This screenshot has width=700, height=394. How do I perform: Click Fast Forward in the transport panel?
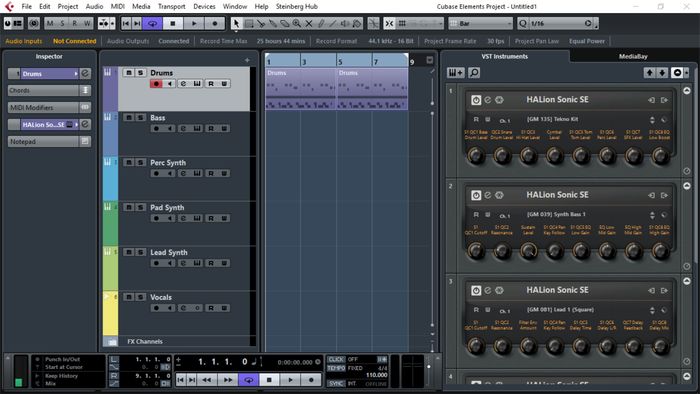point(228,380)
